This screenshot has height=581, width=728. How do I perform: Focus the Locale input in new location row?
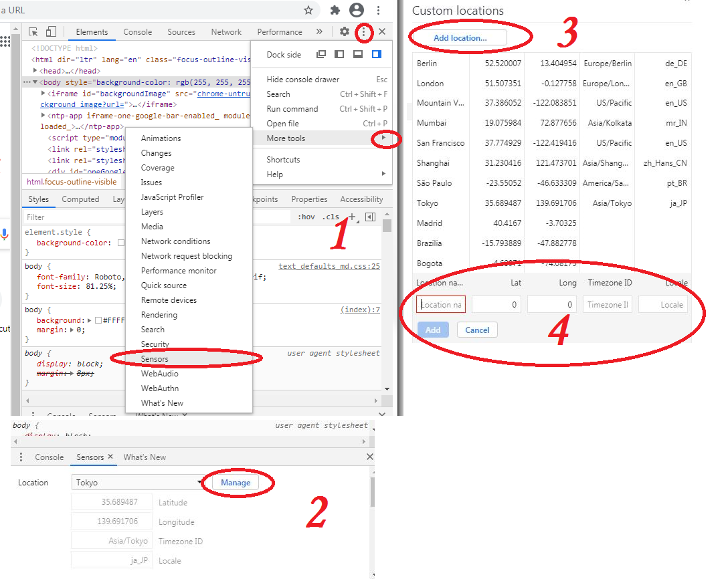tap(663, 304)
